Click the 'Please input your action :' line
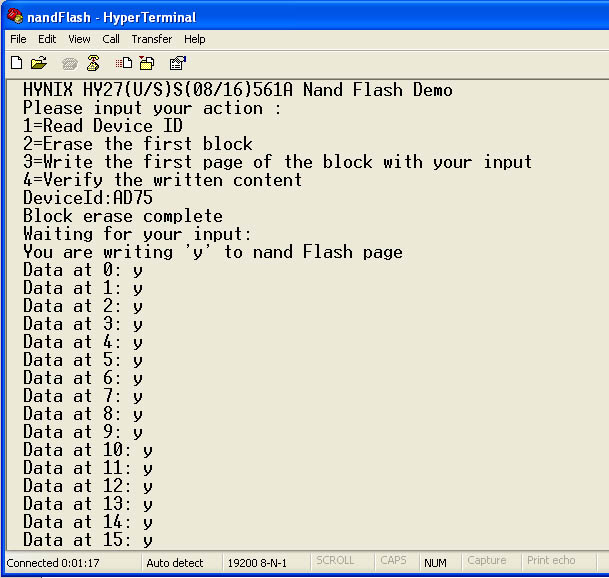 coord(152,108)
